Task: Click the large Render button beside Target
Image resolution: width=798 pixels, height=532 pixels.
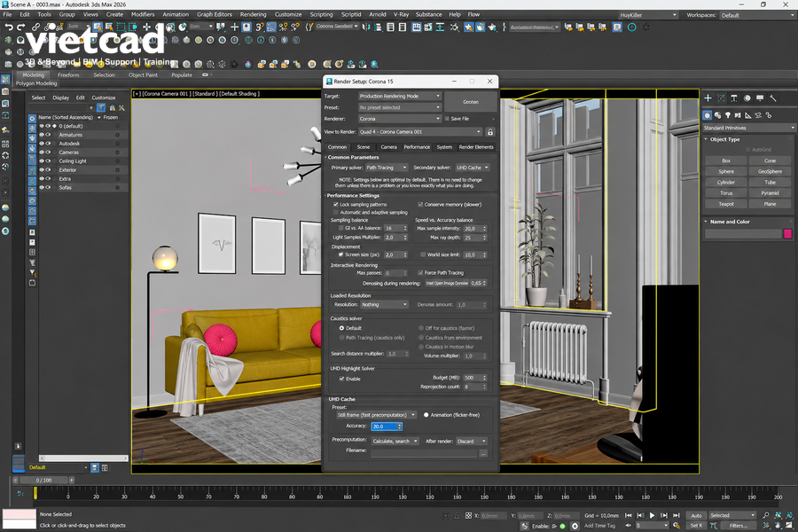Action: (471, 102)
